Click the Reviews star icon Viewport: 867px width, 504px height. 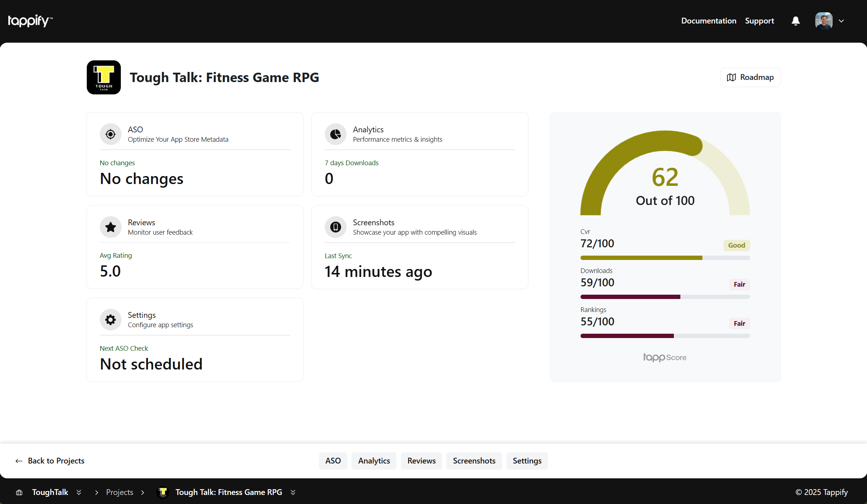pyautogui.click(x=110, y=227)
